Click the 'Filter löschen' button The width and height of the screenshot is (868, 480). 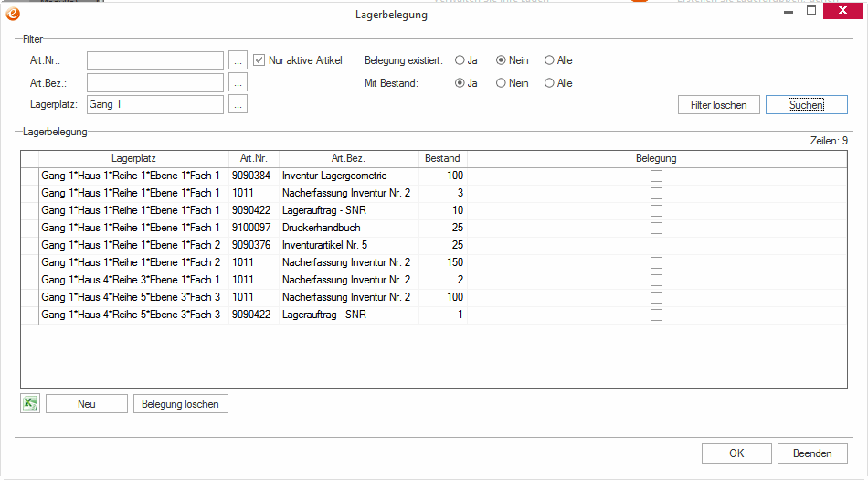(718, 104)
